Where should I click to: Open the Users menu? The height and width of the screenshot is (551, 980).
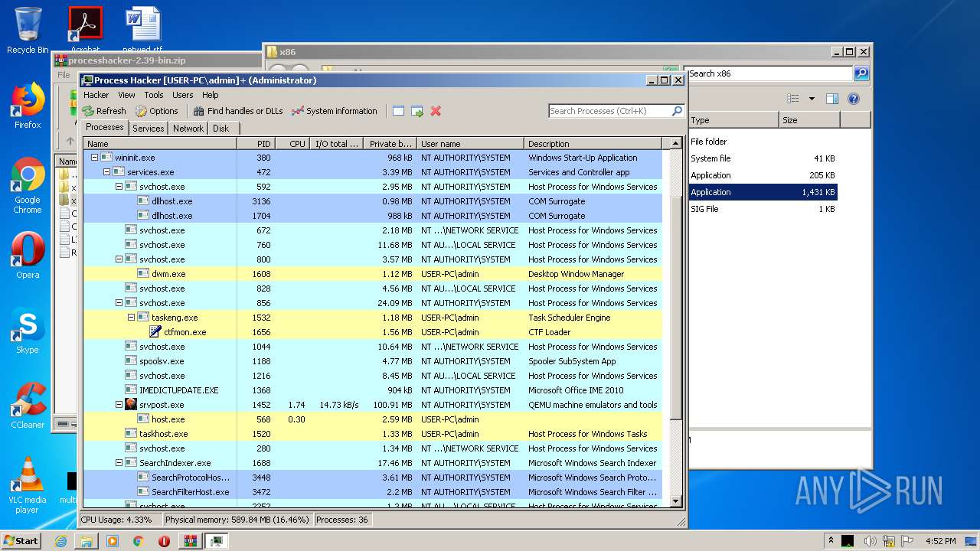[183, 95]
